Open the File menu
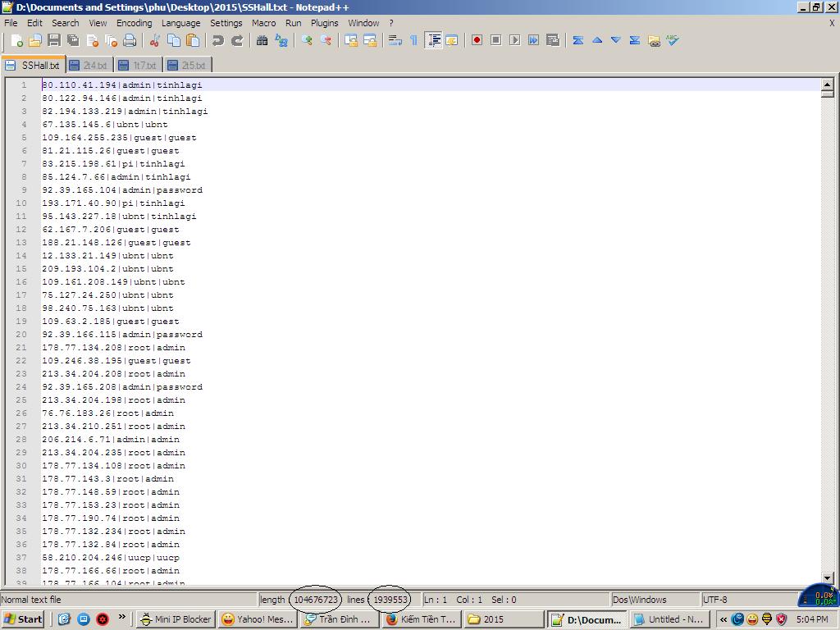This screenshot has width=840, height=630. point(11,23)
